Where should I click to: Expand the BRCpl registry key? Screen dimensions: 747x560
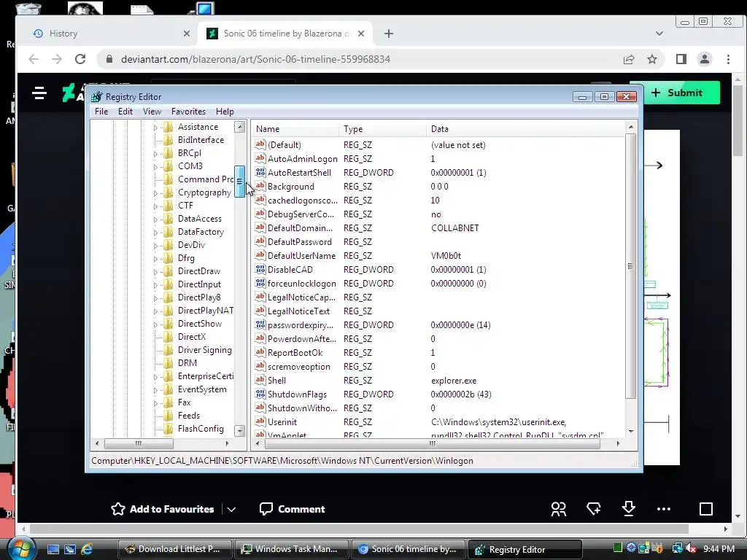pyautogui.click(x=155, y=154)
